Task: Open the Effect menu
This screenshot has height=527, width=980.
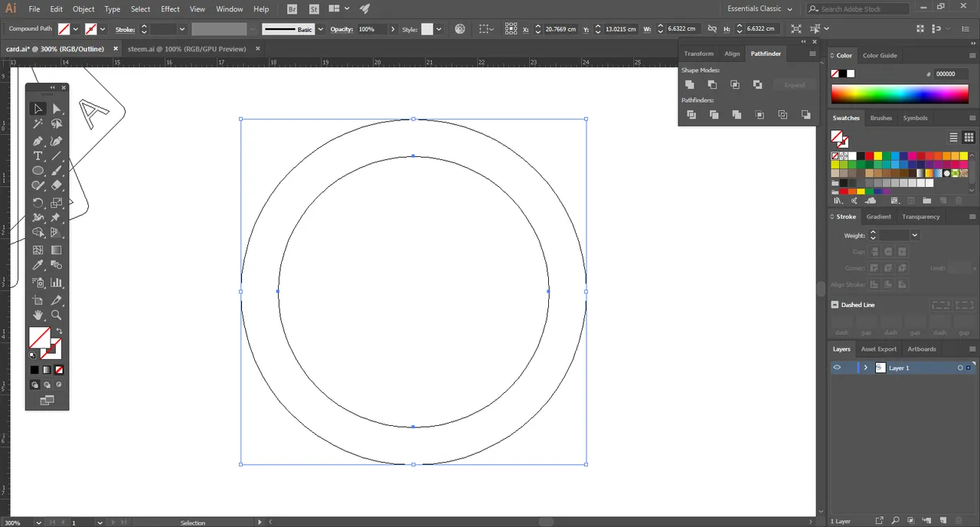Action: (170, 9)
